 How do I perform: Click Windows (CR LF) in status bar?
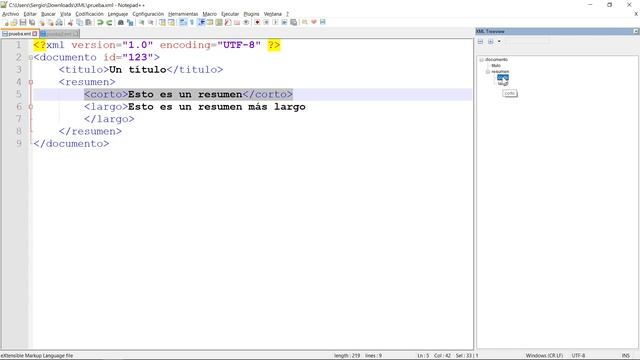tap(544, 356)
